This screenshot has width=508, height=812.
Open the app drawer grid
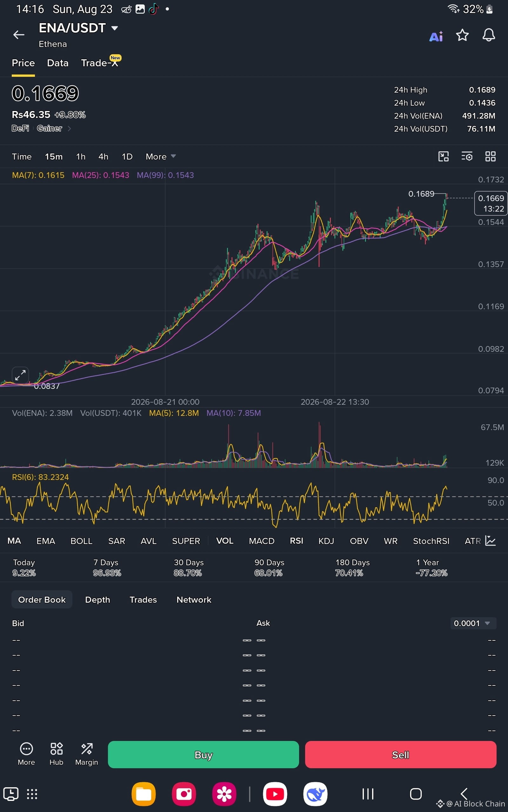pos(32,794)
